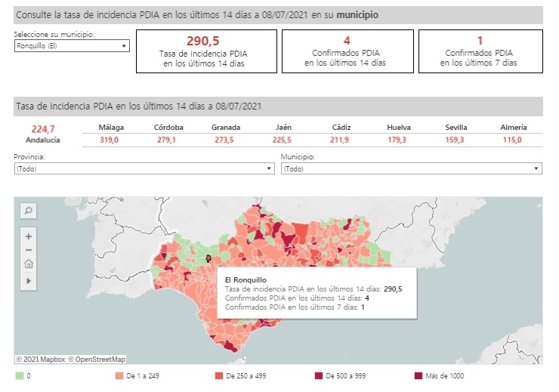Select the Sevilla province column
559x392 pixels.
[x=456, y=134]
